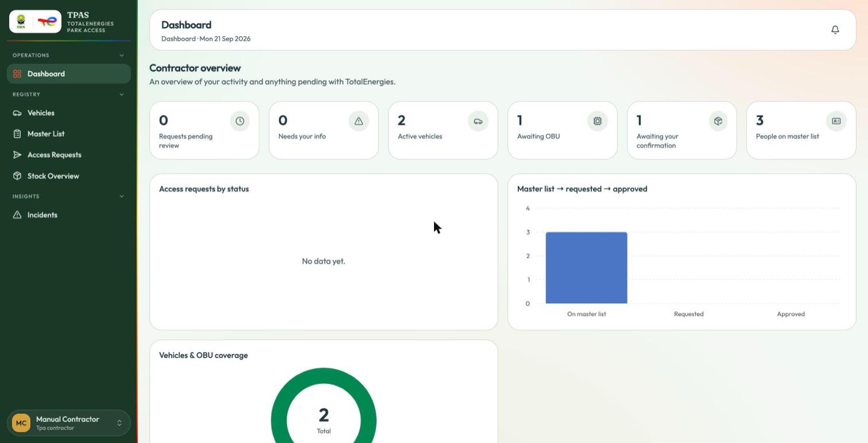Collapse the Operations section
868x443 pixels.
(x=122, y=55)
